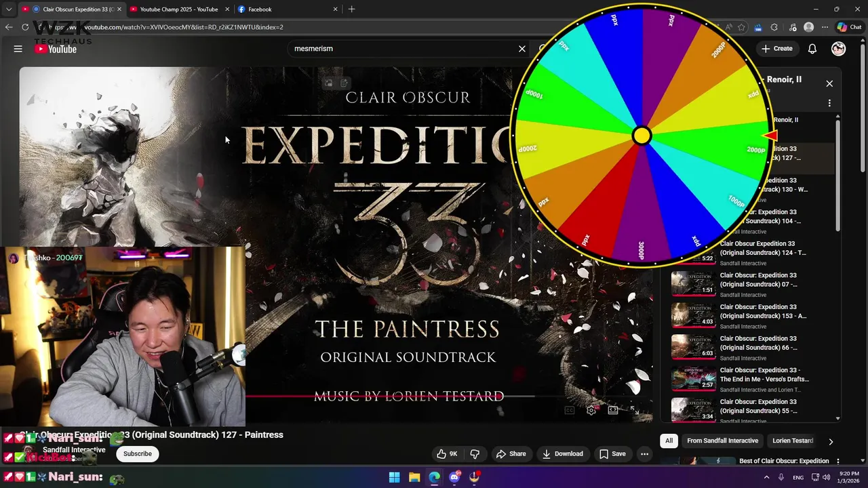The image size is (868, 488).
Task: Open the YouTube hamburger guide menu
Action: tap(18, 49)
